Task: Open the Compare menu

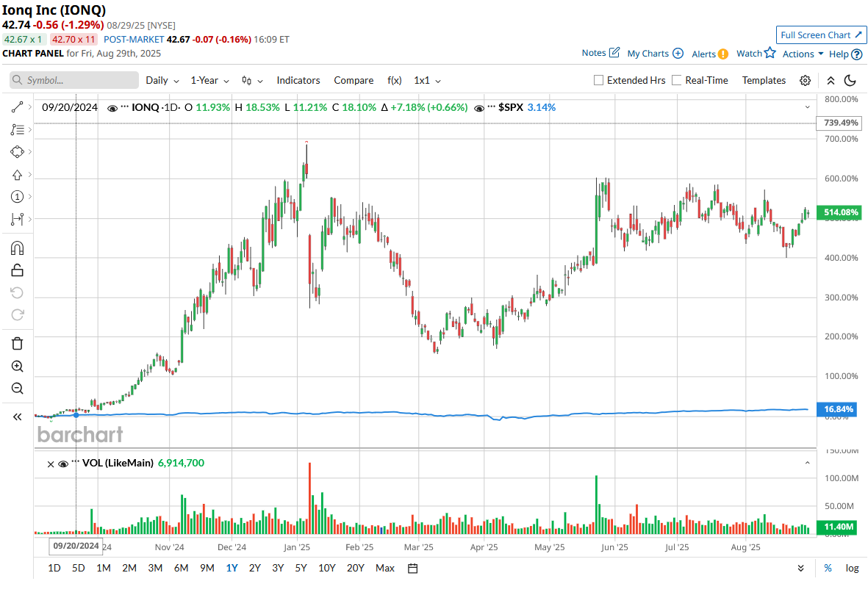Action: point(354,80)
